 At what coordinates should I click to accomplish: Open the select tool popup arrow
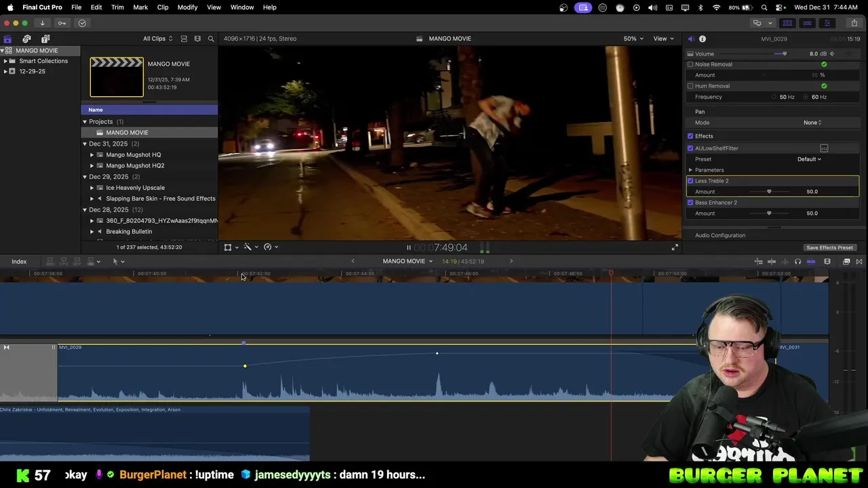122,262
